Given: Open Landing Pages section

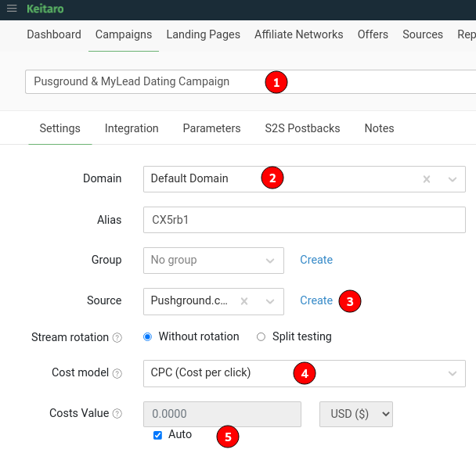Looking at the screenshot, I should tap(203, 34).
